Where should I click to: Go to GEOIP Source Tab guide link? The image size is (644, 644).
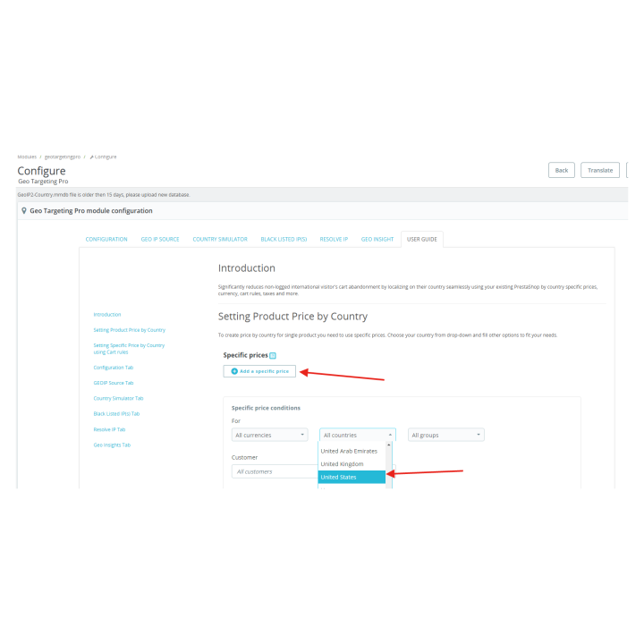(x=114, y=383)
